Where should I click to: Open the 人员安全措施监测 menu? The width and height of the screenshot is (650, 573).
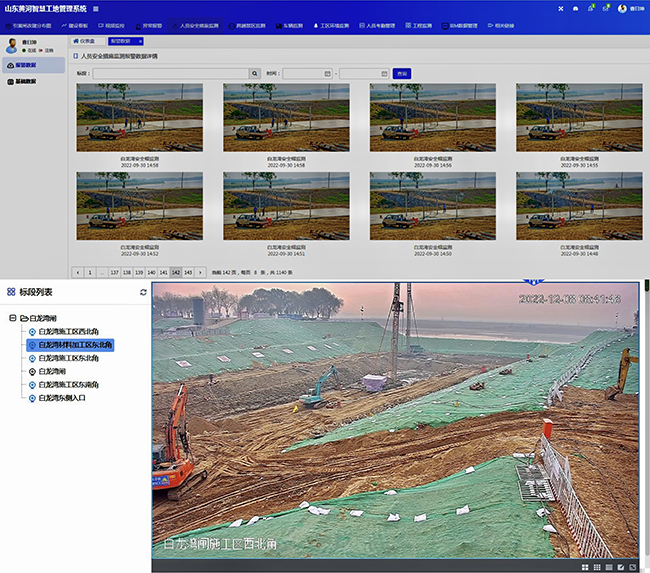pos(195,26)
